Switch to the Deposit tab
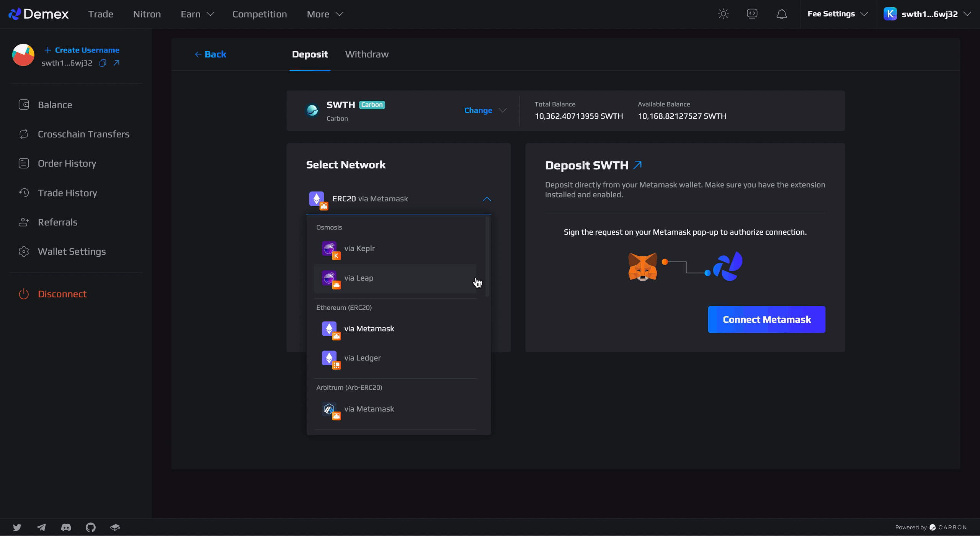 (x=310, y=54)
